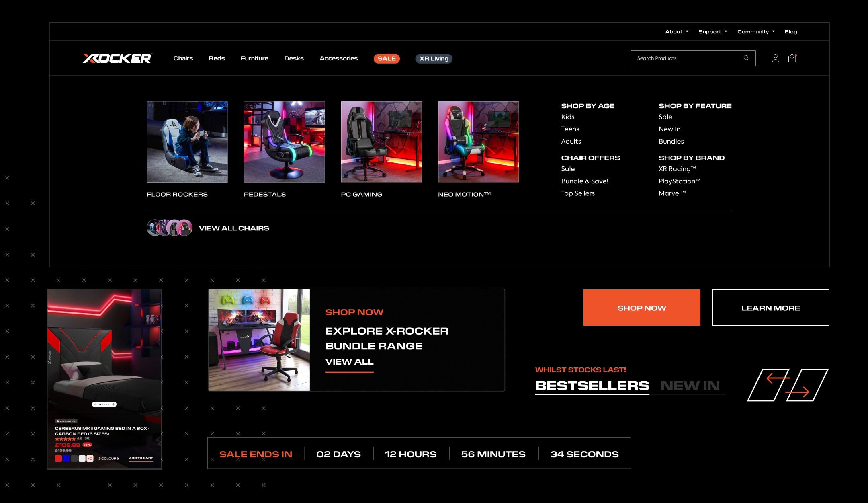Expand the About dropdown

coord(677,31)
